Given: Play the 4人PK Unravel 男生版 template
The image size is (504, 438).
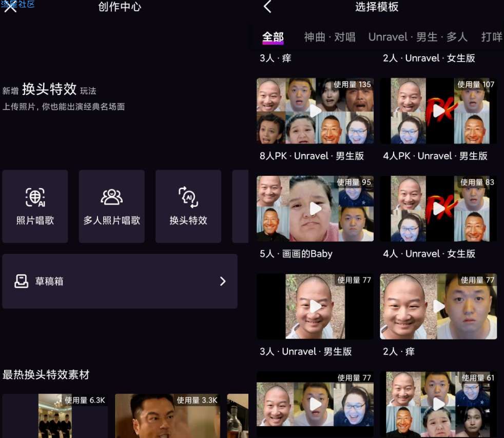Looking at the screenshot, I should 438,111.
